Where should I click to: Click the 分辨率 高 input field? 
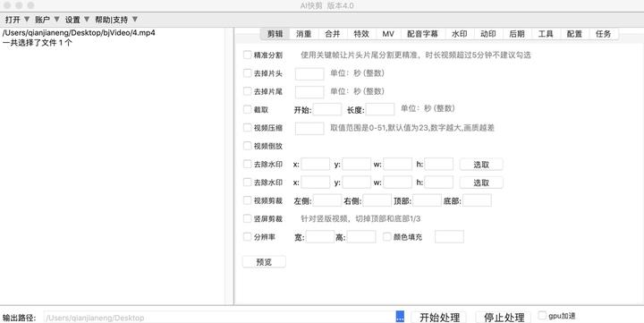click(361, 237)
